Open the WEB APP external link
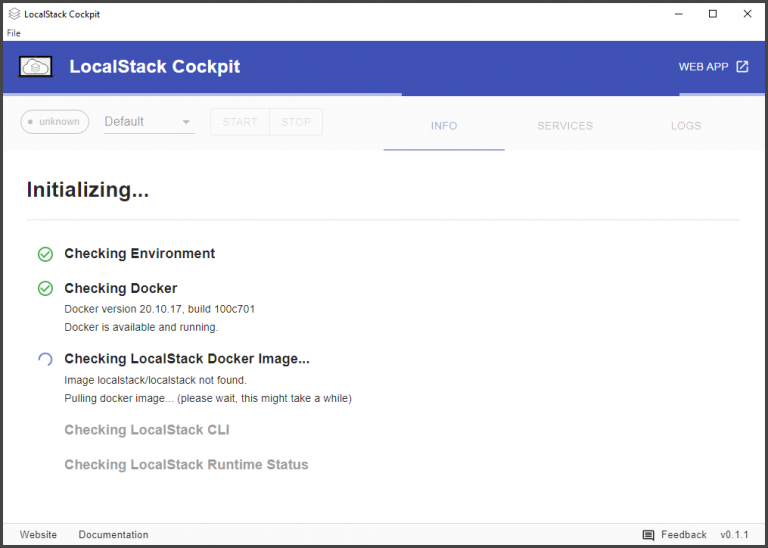The height and width of the screenshot is (548, 768). point(713,67)
